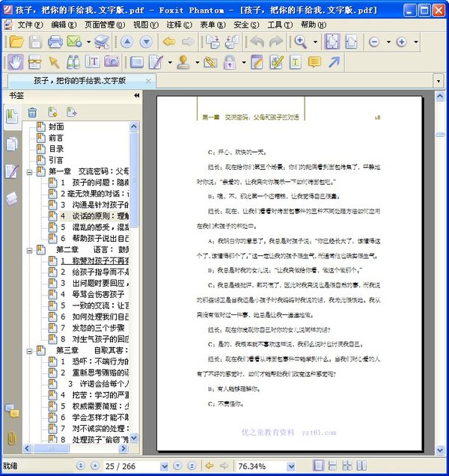Select the typewriter text tool

pos(295,62)
